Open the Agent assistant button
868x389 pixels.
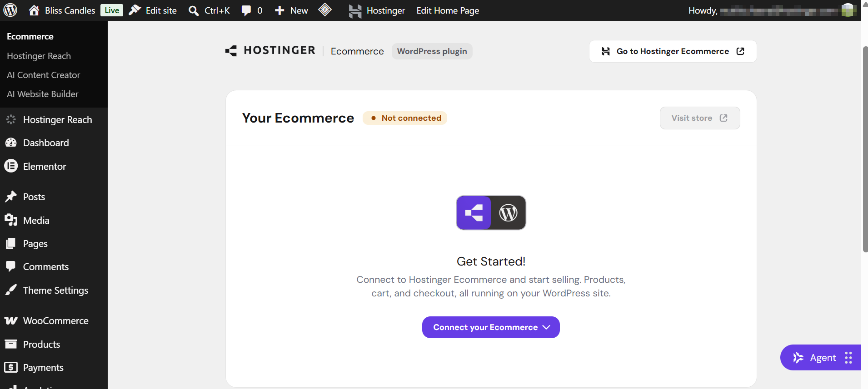tap(820, 358)
